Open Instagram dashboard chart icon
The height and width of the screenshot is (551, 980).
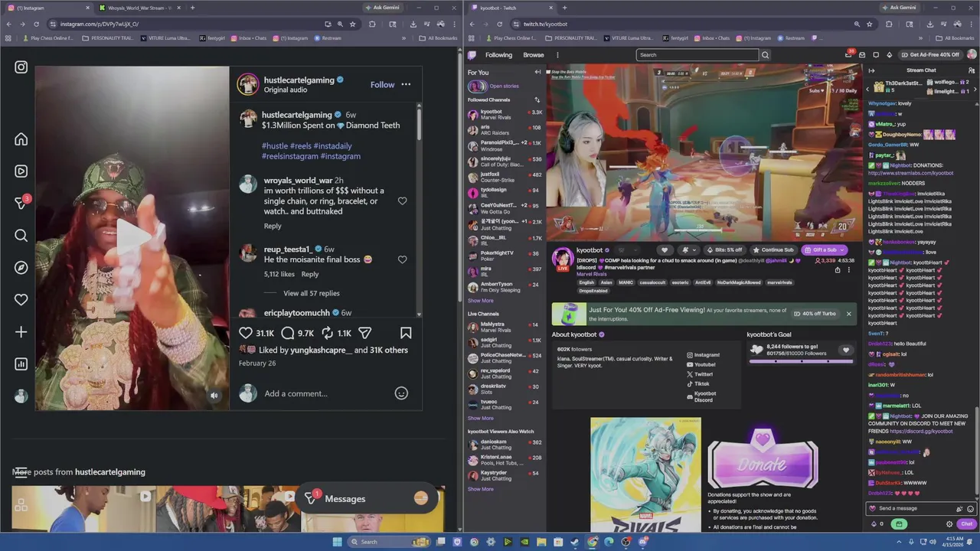(x=21, y=364)
